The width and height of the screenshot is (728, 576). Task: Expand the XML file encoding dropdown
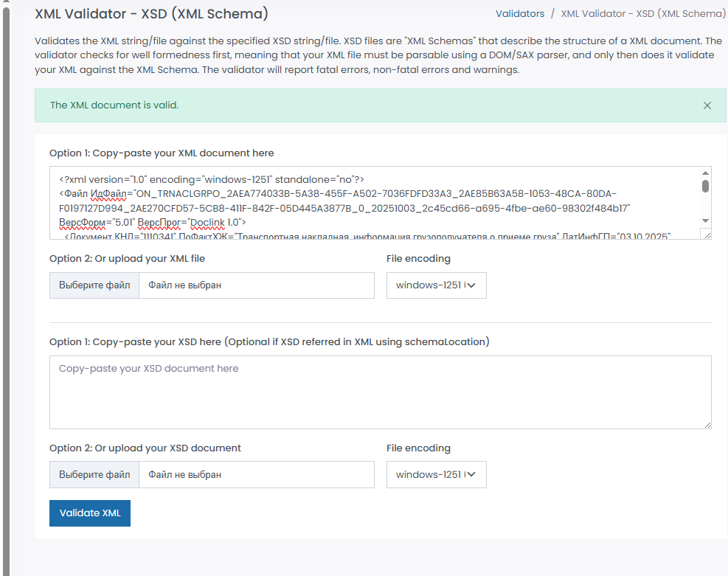[436, 285]
